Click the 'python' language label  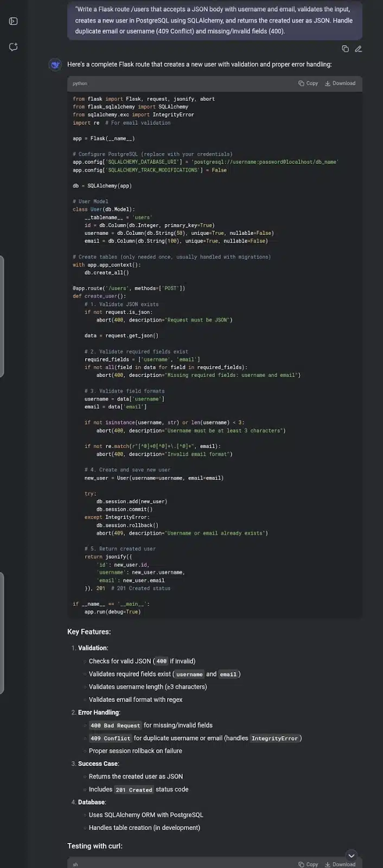pyautogui.click(x=80, y=84)
